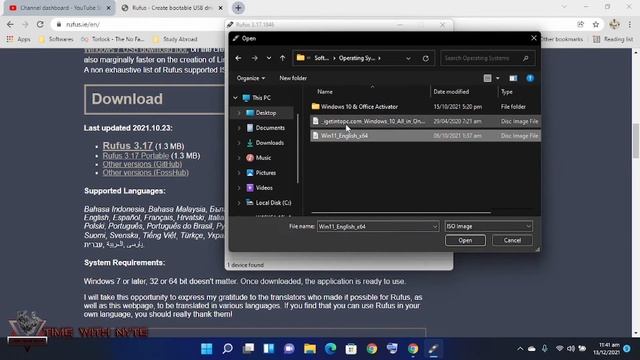
Task: Open dialog help icon
Action: [530, 78]
